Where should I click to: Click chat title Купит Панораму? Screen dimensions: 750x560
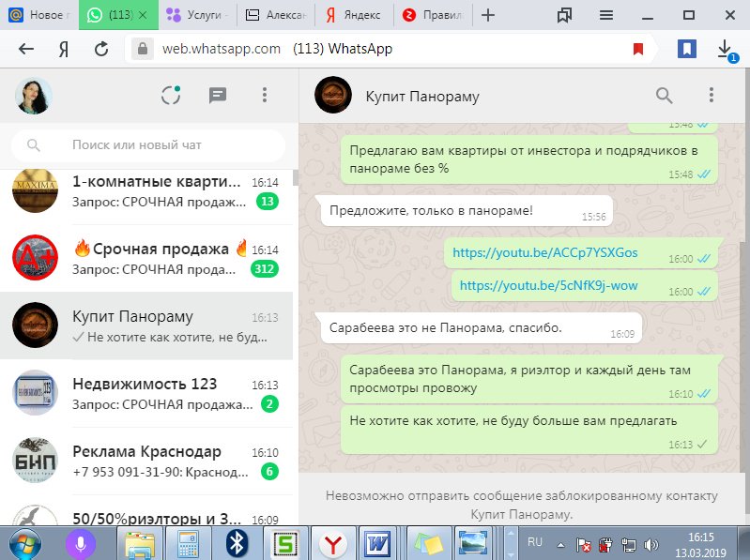(x=422, y=96)
